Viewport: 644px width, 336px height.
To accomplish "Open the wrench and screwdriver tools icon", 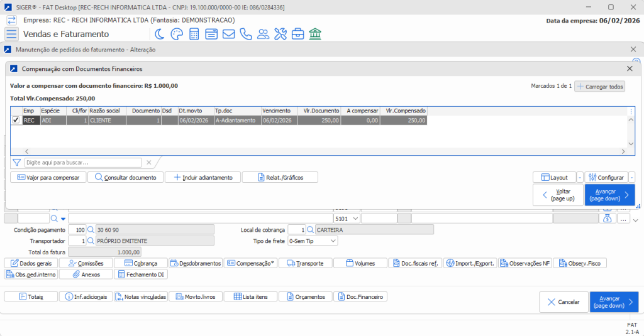I will pos(280,34).
